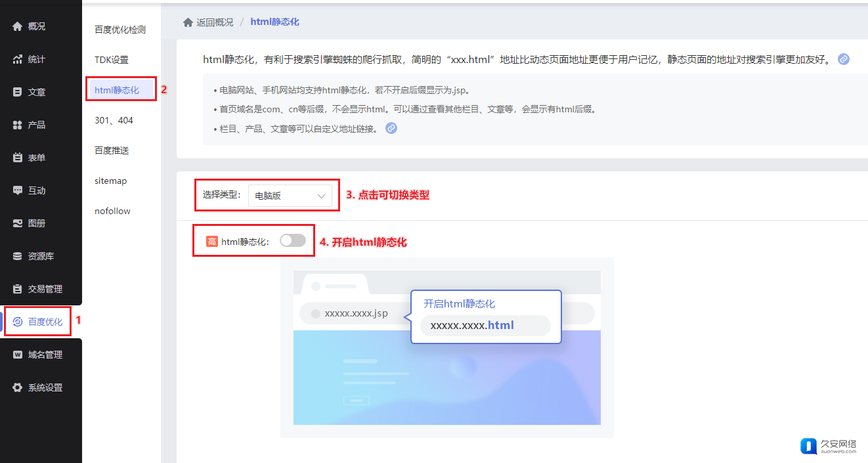This screenshot has width=868, height=463.
Task: Click 返回概况 breadcrumb link
Action: tap(215, 22)
